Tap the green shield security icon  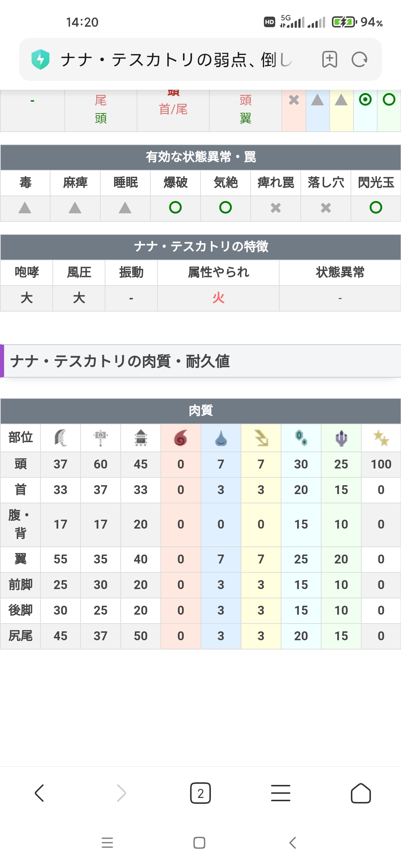(x=40, y=59)
